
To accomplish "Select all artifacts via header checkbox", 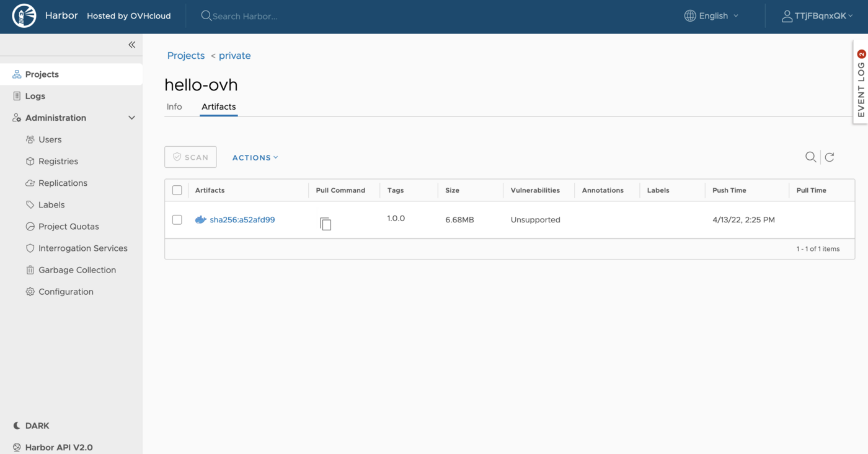I will [177, 190].
